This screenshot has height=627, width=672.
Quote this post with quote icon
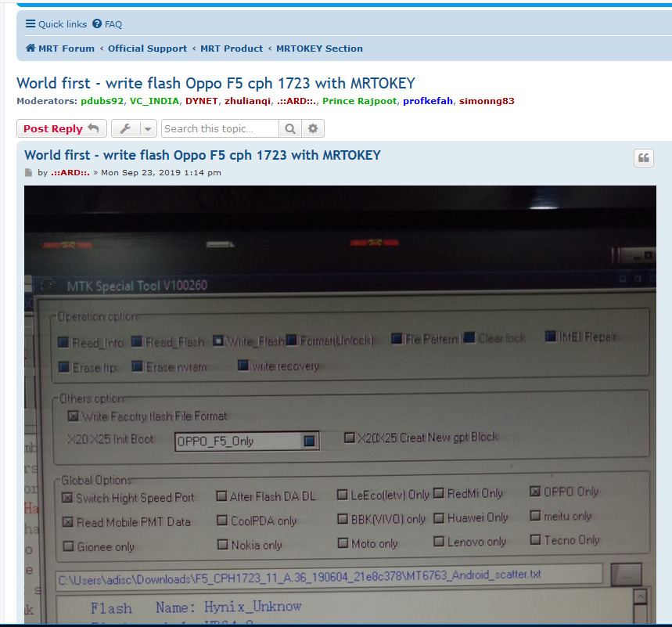pyautogui.click(x=644, y=158)
